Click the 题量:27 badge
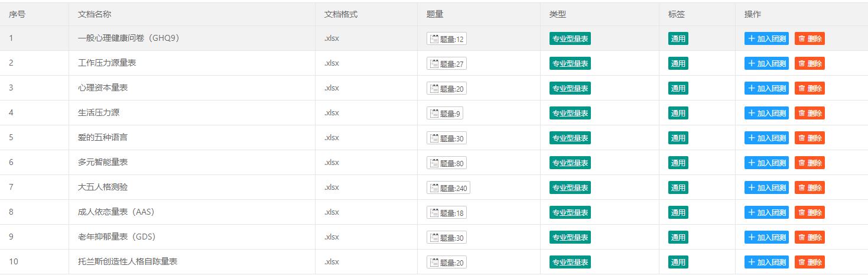This screenshot has height=275, width=868. click(447, 64)
